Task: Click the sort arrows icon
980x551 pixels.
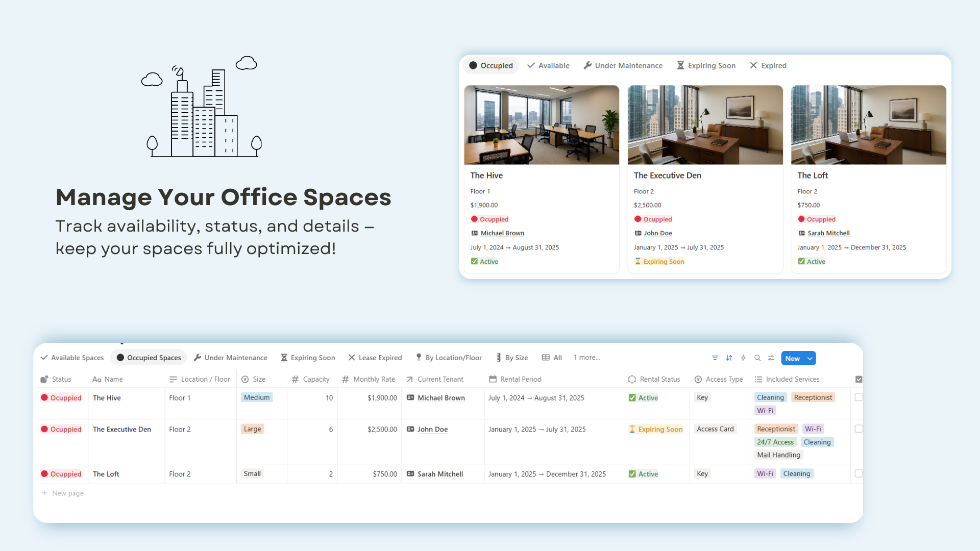Action: pos(729,358)
